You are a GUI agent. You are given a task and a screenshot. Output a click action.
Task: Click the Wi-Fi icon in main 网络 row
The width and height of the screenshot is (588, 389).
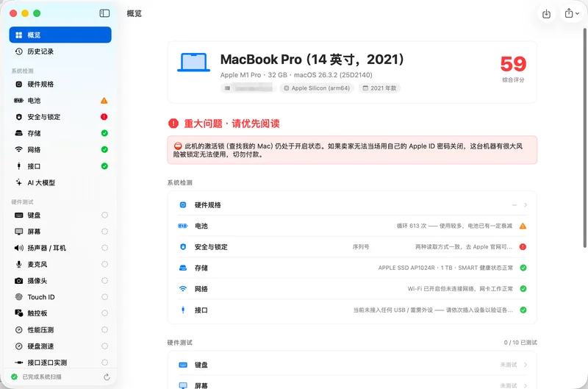click(182, 289)
